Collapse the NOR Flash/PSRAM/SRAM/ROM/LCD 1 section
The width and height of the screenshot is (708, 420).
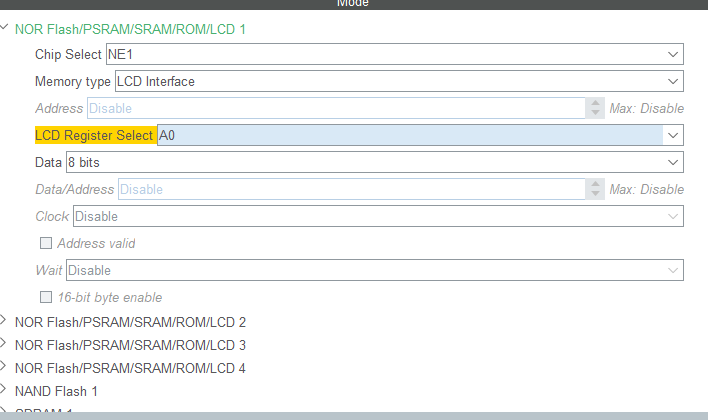(6, 29)
